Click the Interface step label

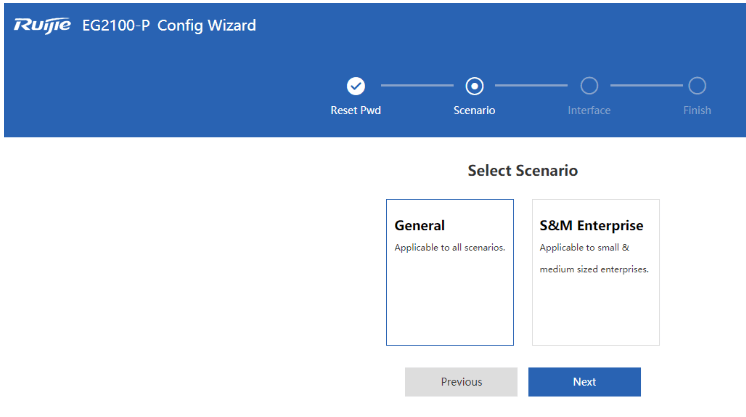589,110
